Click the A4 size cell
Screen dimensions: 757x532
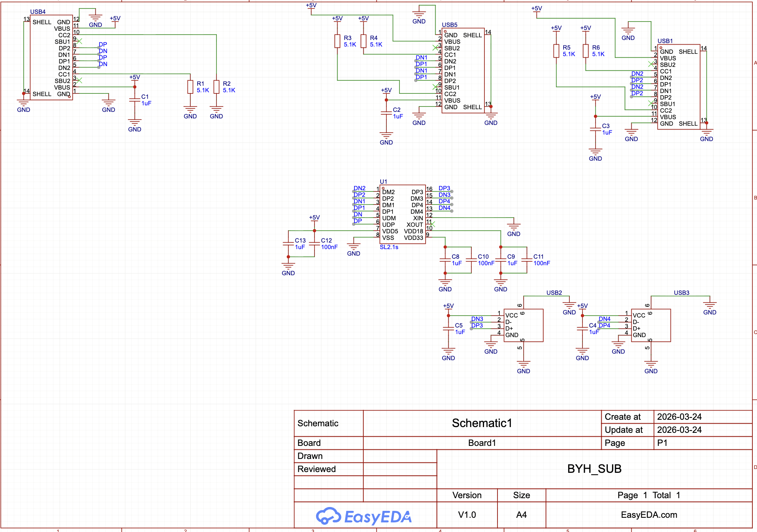click(522, 515)
